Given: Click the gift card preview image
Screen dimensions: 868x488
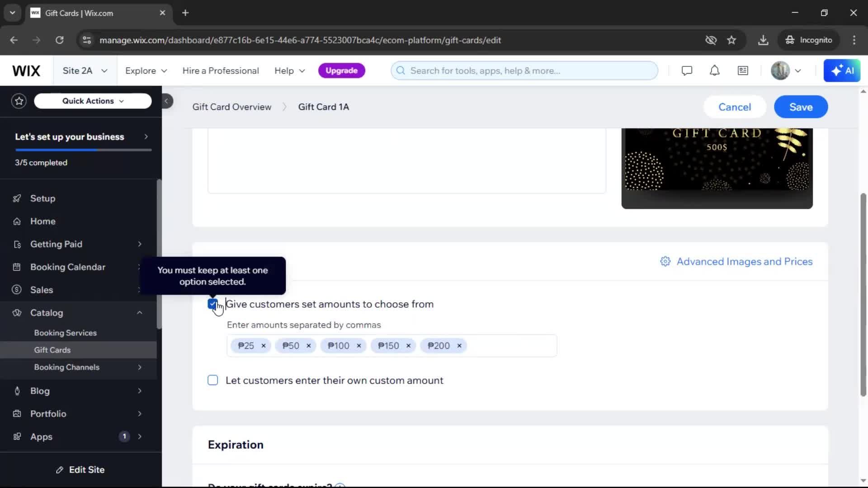Looking at the screenshot, I should pos(717,168).
